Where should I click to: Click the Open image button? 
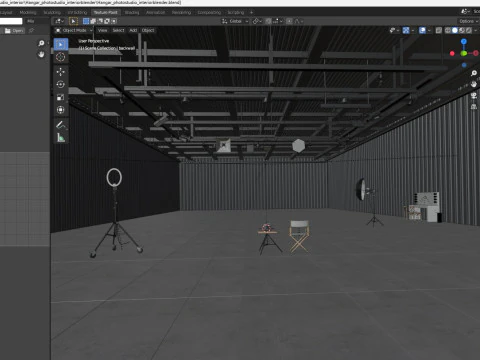[14, 31]
